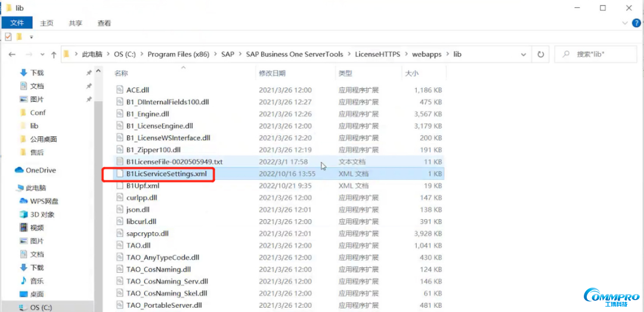Open the recent locations dropdown arrow

(x=41, y=54)
